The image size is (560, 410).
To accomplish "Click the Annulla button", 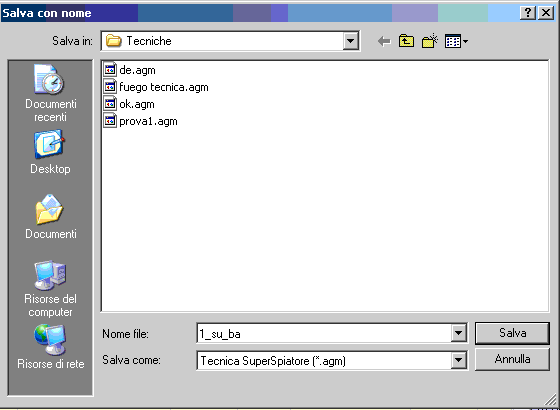I will (512, 359).
